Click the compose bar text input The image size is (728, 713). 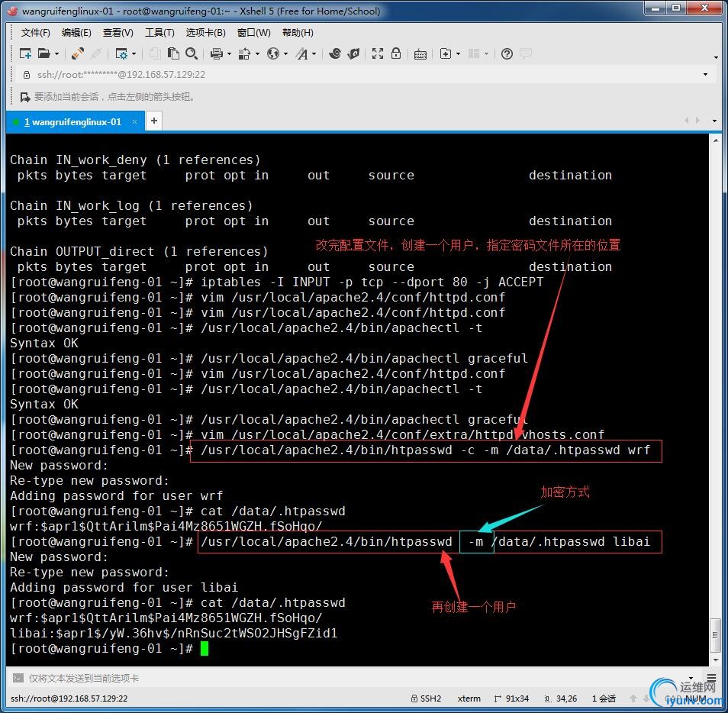(x=353, y=678)
